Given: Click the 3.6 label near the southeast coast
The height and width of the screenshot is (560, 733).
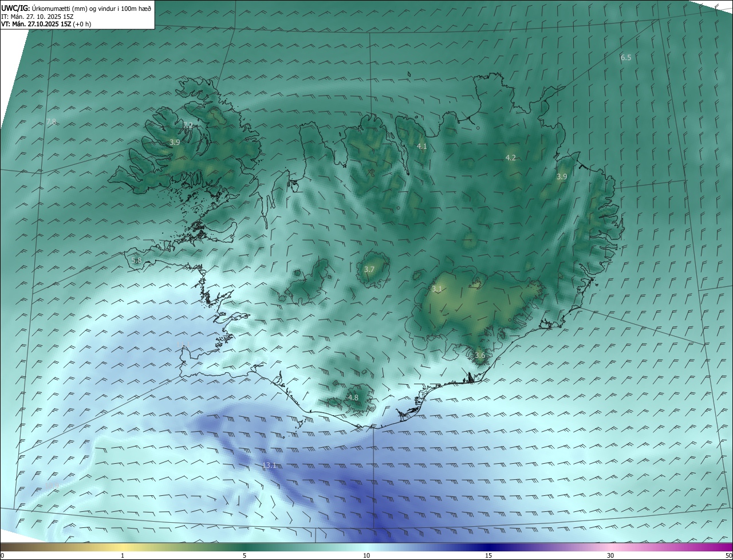Looking at the screenshot, I should (x=480, y=355).
